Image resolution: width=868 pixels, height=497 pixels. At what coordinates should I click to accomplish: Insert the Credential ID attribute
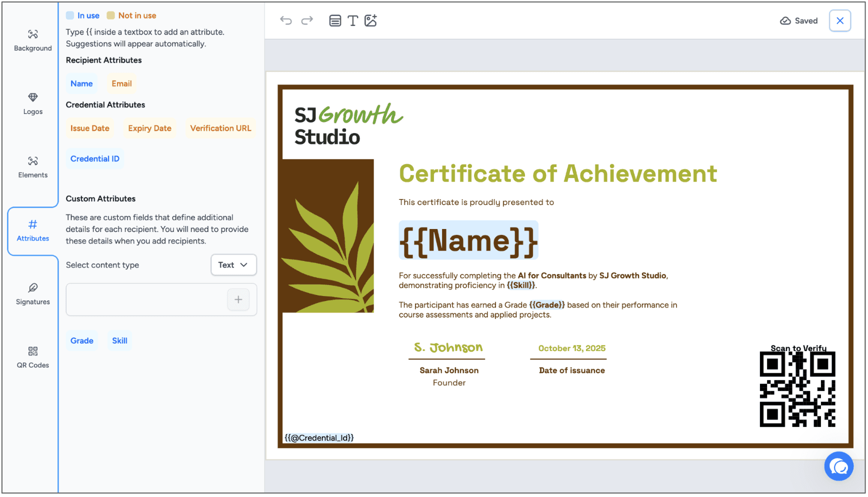click(x=95, y=158)
